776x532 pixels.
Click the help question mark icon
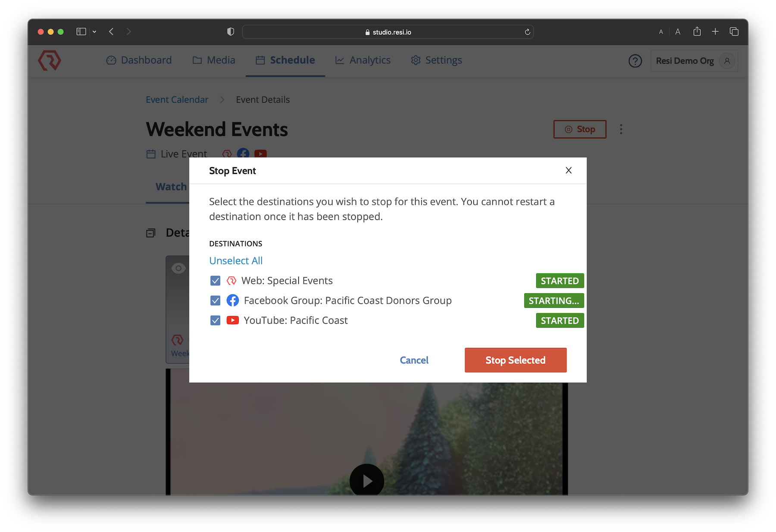coord(635,61)
